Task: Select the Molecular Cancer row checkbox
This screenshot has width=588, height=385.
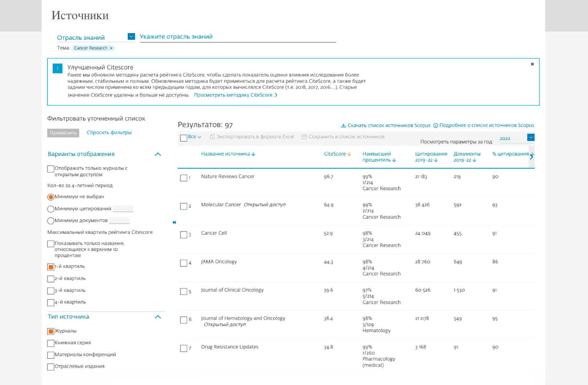Action: (x=184, y=206)
